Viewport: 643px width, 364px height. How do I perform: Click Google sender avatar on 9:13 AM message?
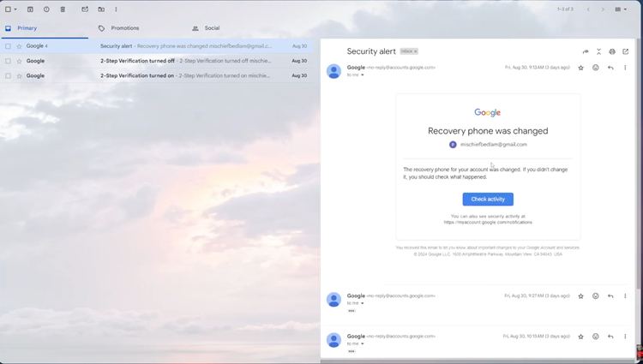pos(334,71)
